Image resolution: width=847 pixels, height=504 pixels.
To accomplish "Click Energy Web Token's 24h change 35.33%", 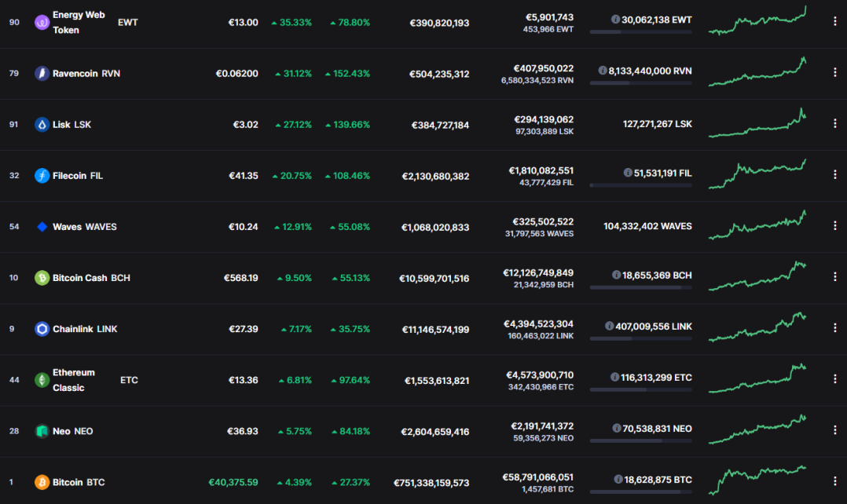I will pos(291,23).
